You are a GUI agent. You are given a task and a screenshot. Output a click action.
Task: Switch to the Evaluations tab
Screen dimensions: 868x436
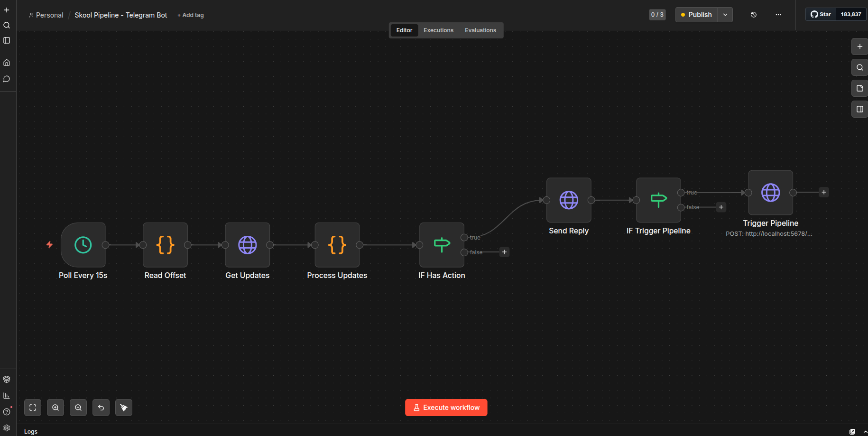pyautogui.click(x=480, y=30)
